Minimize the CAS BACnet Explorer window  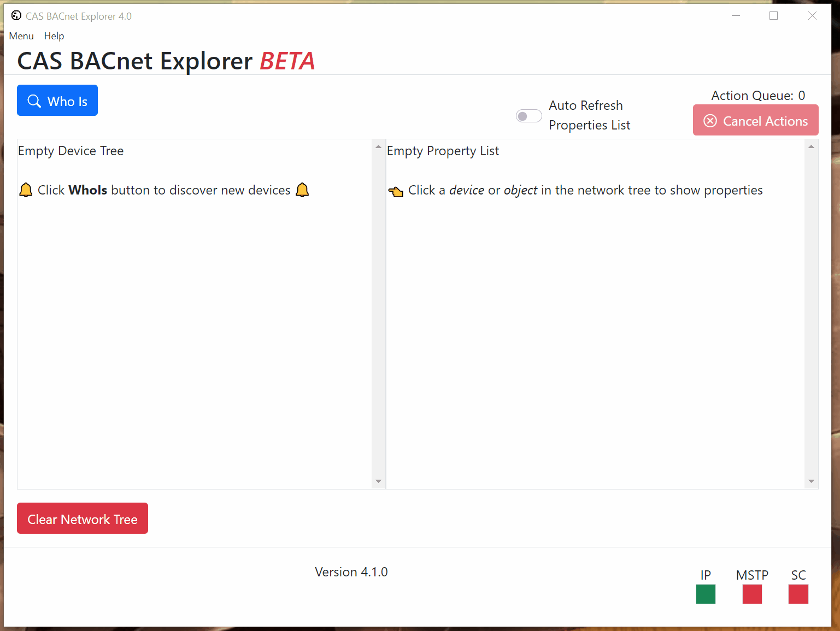click(736, 16)
